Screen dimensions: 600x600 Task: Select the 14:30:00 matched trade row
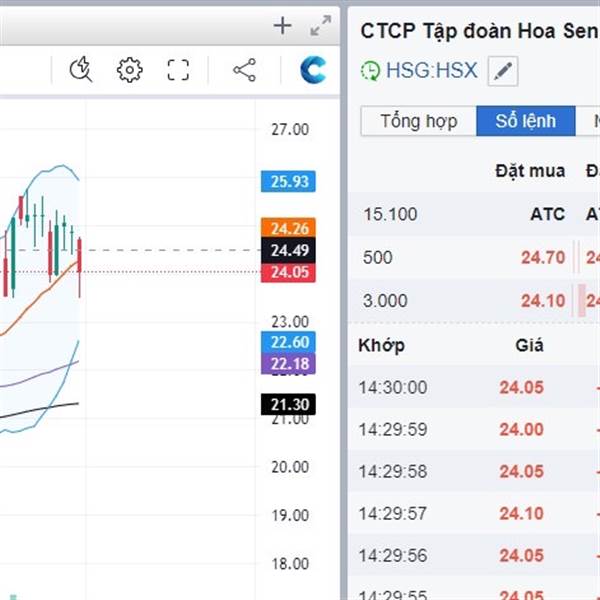pyautogui.click(x=474, y=387)
